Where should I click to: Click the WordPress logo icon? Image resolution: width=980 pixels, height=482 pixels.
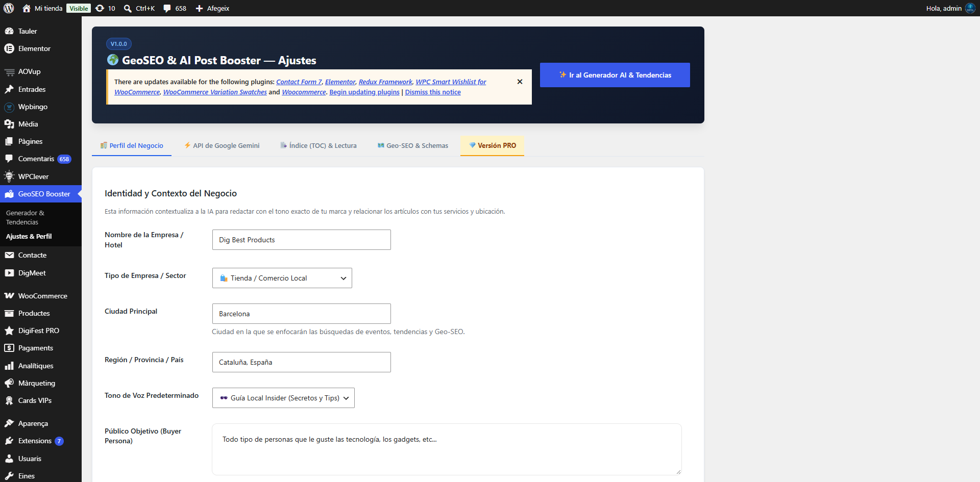pyautogui.click(x=9, y=8)
